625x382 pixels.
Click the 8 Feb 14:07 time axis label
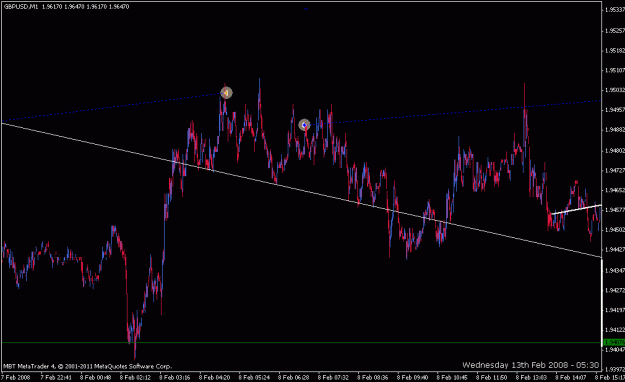click(570, 377)
